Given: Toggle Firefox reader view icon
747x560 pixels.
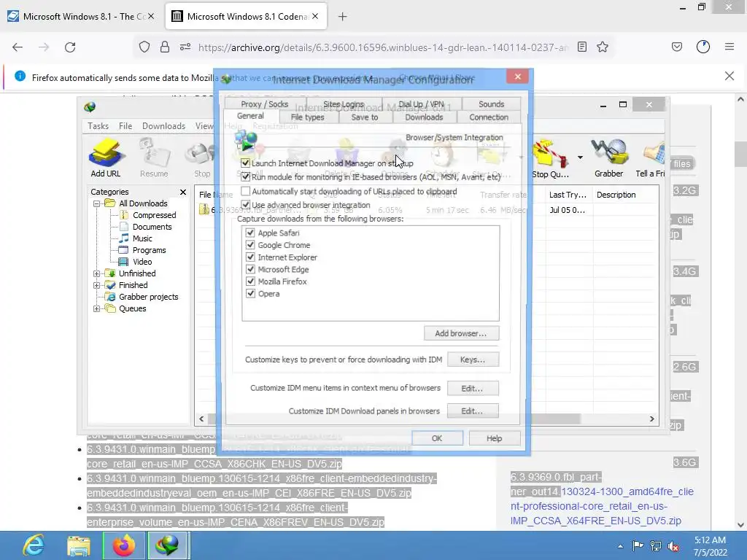Looking at the screenshot, I should 581,47.
